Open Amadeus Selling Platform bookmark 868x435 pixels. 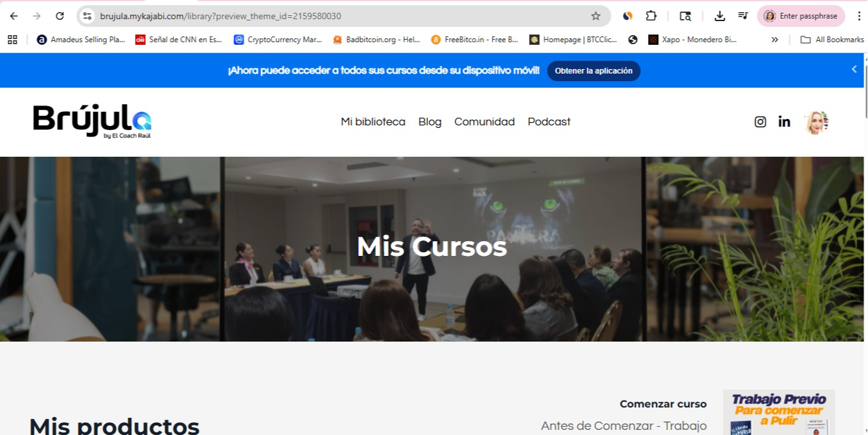81,40
